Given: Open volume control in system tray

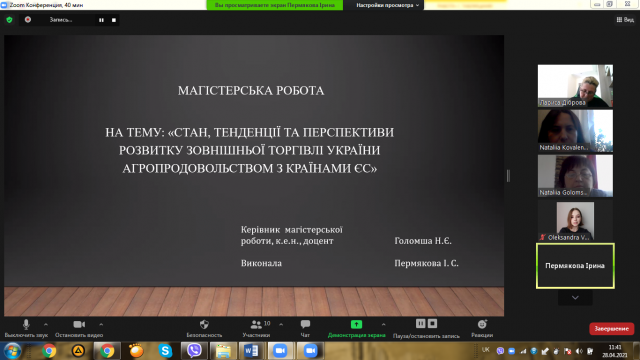Looking at the screenshot, I should (x=579, y=351).
